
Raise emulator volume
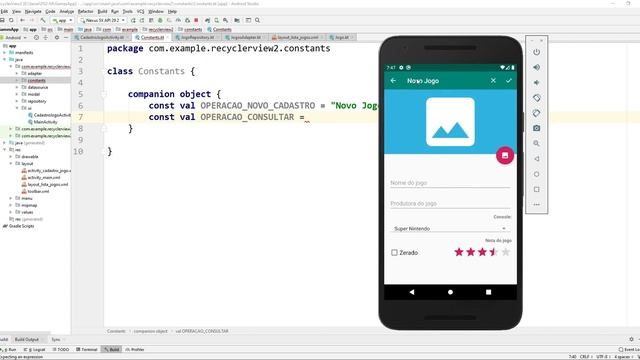coord(536,67)
